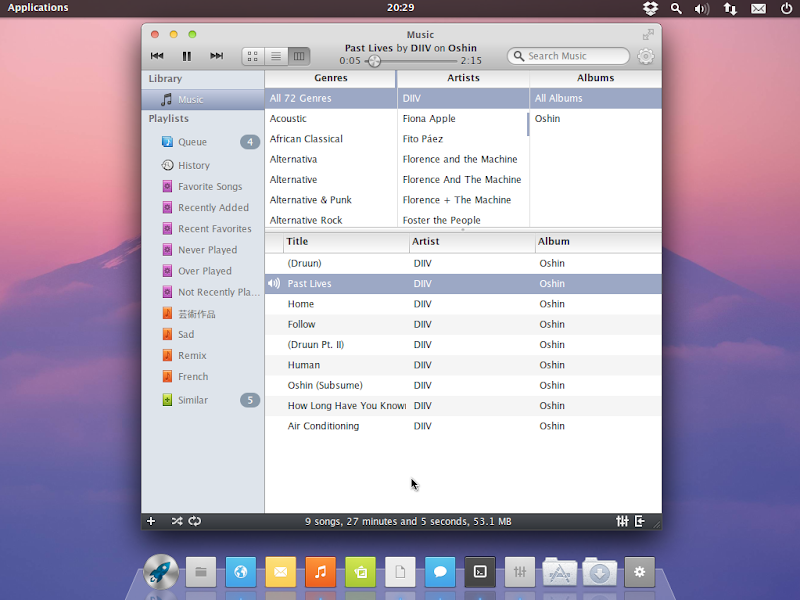The width and height of the screenshot is (800, 600).
Task: Open the equalizer from the status bar
Action: (x=623, y=521)
